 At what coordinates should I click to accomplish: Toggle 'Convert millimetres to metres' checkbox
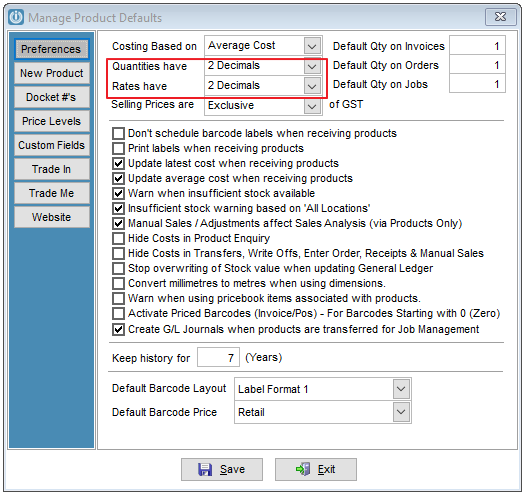[x=118, y=283]
